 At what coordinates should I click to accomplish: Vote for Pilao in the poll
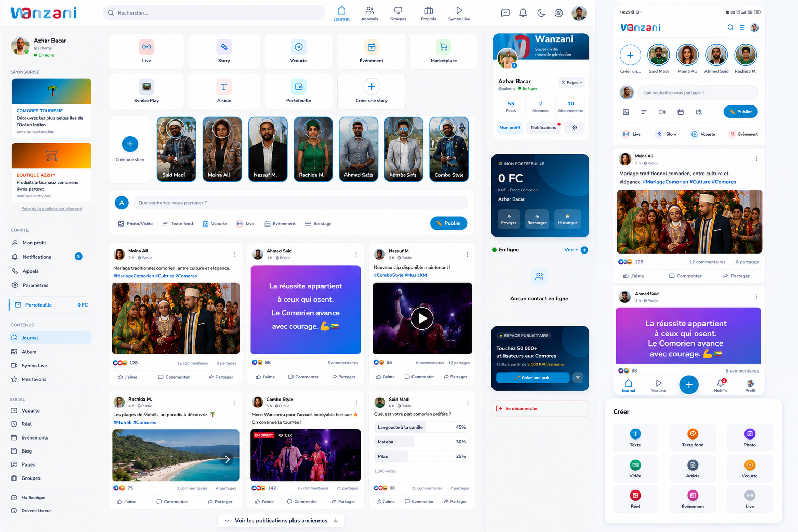422,456
